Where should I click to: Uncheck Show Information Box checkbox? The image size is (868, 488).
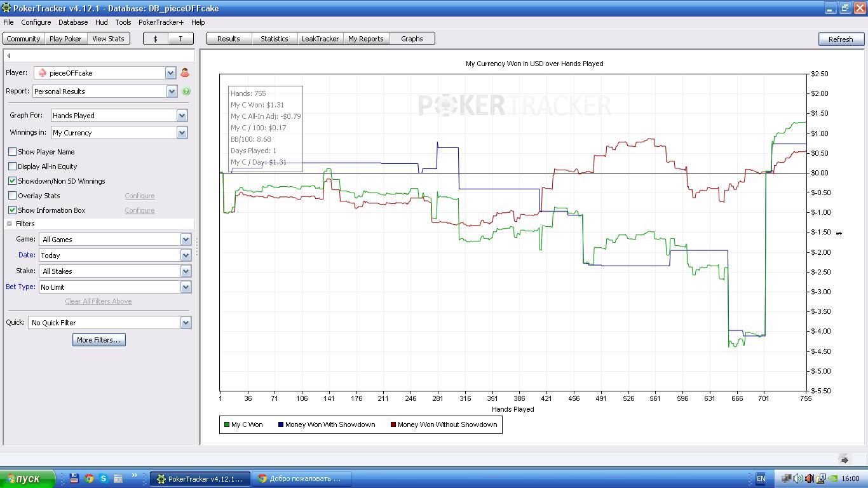pyautogui.click(x=12, y=210)
